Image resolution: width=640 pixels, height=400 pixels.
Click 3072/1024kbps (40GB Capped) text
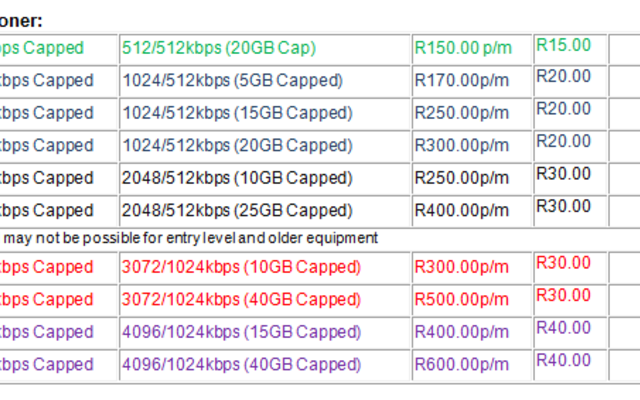click(x=241, y=300)
